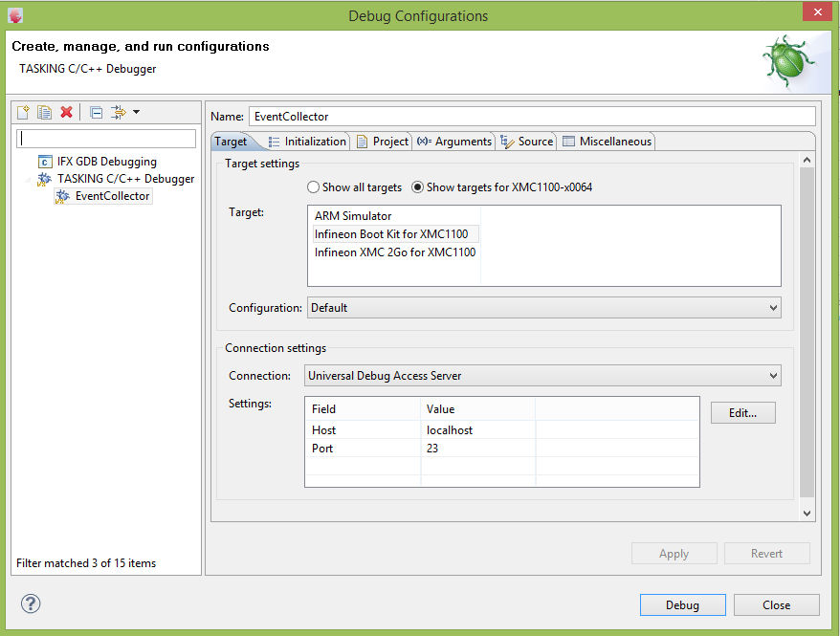Open the filter launch configurations menu
This screenshot has width=840, height=636.
[119, 112]
